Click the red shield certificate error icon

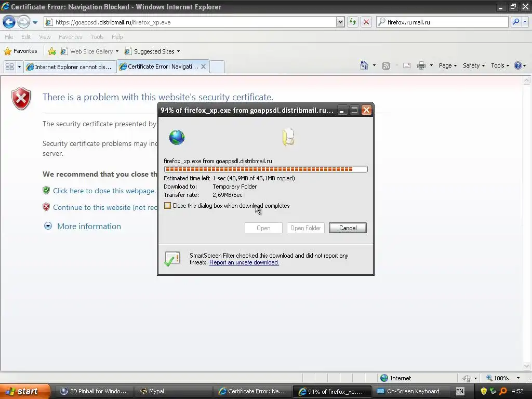click(x=21, y=99)
